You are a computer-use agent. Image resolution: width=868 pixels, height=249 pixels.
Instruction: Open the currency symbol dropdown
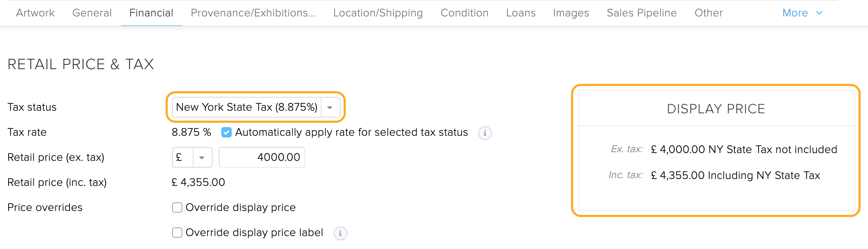[x=201, y=157]
